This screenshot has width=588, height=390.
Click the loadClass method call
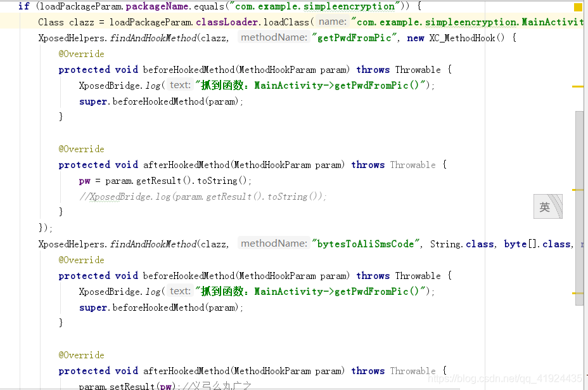(x=286, y=22)
